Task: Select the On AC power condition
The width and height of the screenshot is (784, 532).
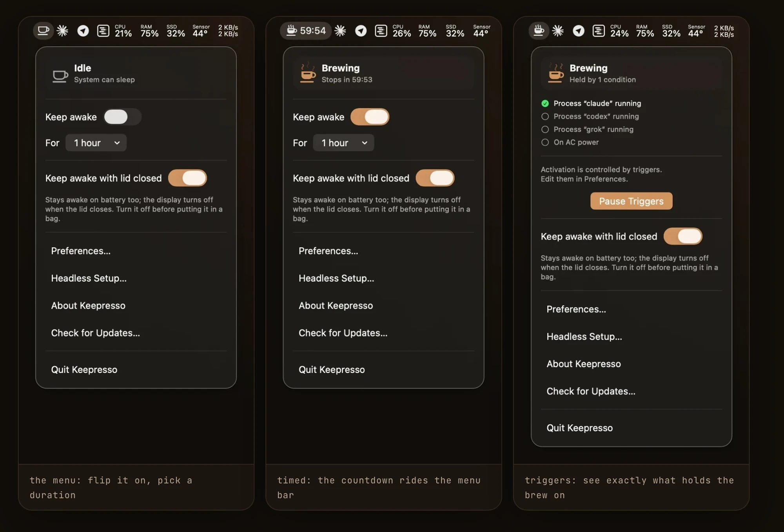Action: click(570, 142)
